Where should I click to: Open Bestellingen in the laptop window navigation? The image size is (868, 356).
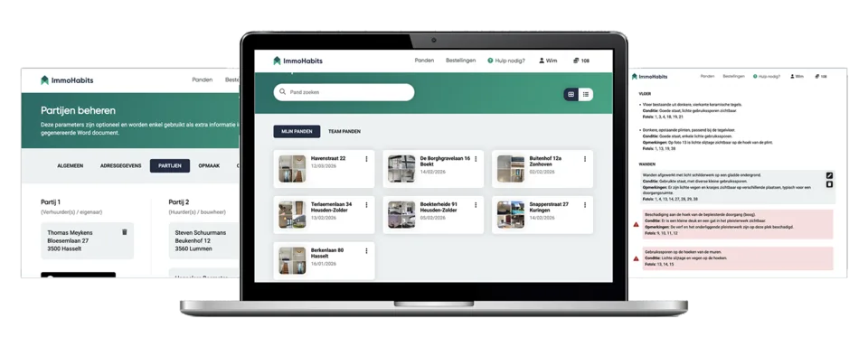click(460, 61)
